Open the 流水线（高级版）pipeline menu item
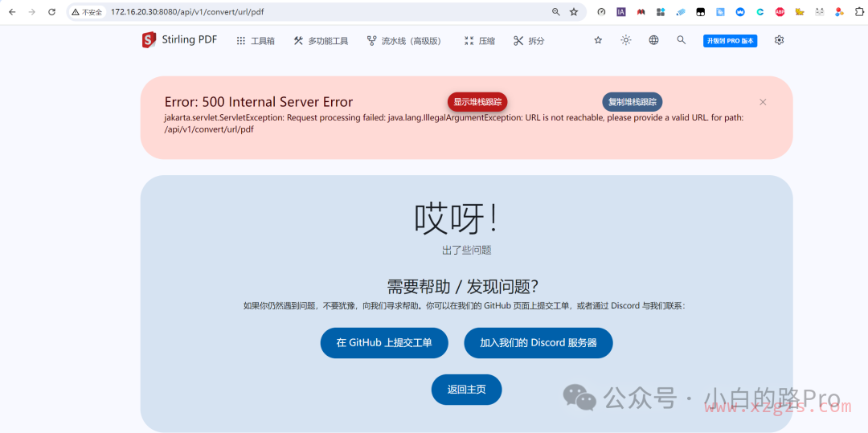 (404, 40)
